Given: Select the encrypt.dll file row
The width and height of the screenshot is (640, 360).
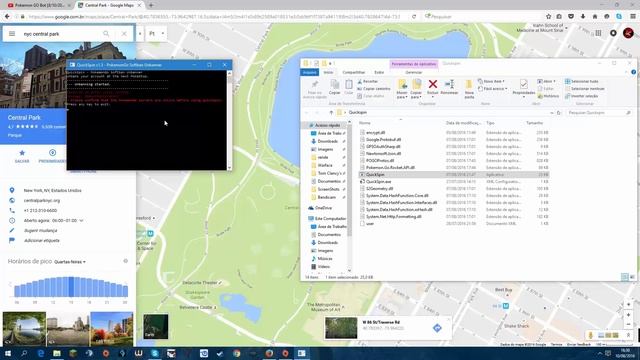Looking at the screenshot, I should coord(453,133).
